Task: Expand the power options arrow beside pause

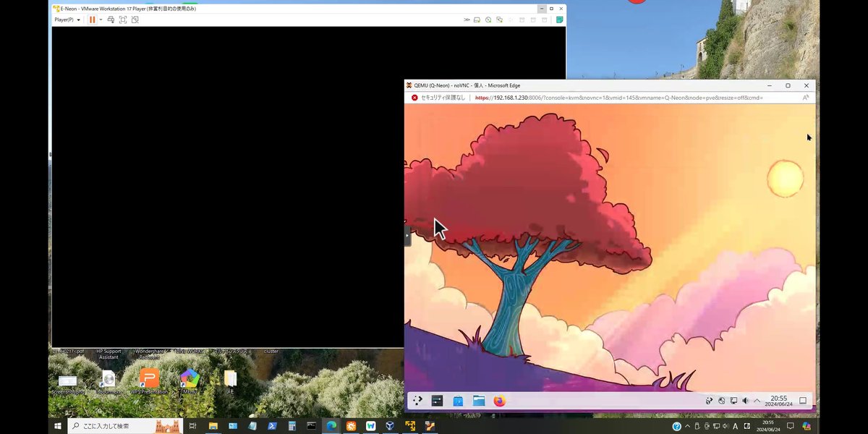Action: (x=101, y=20)
